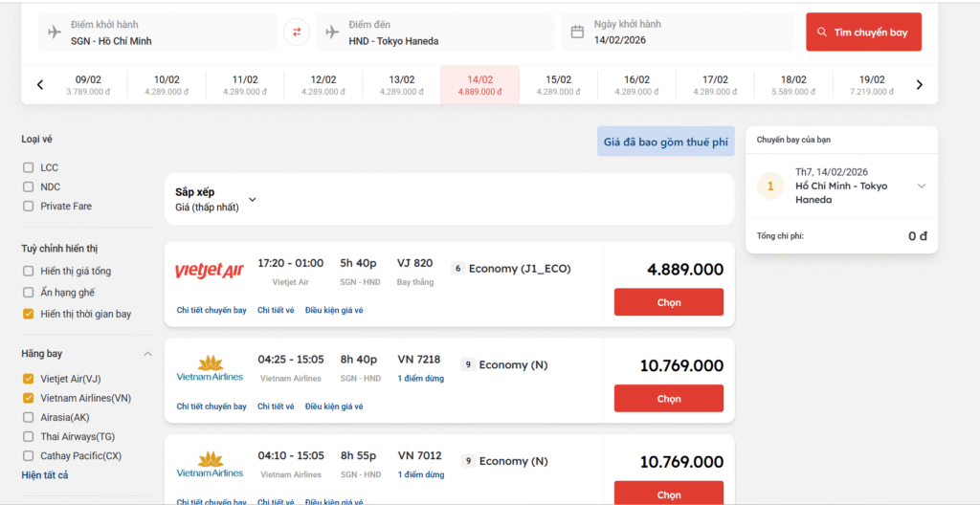
Task: Select date tab 13/02
Action: pyautogui.click(x=402, y=85)
